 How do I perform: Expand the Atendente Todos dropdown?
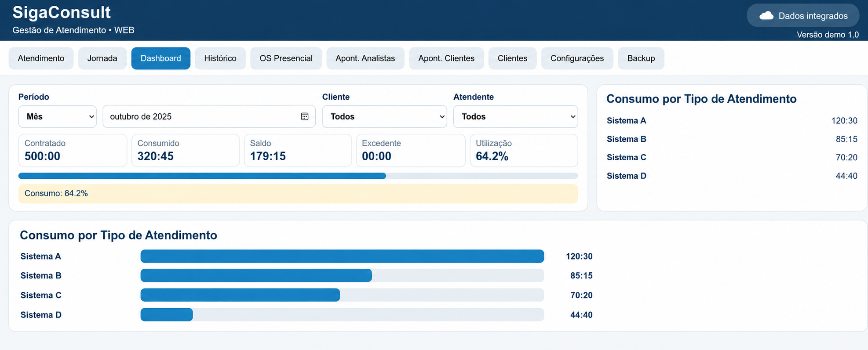coord(516,116)
